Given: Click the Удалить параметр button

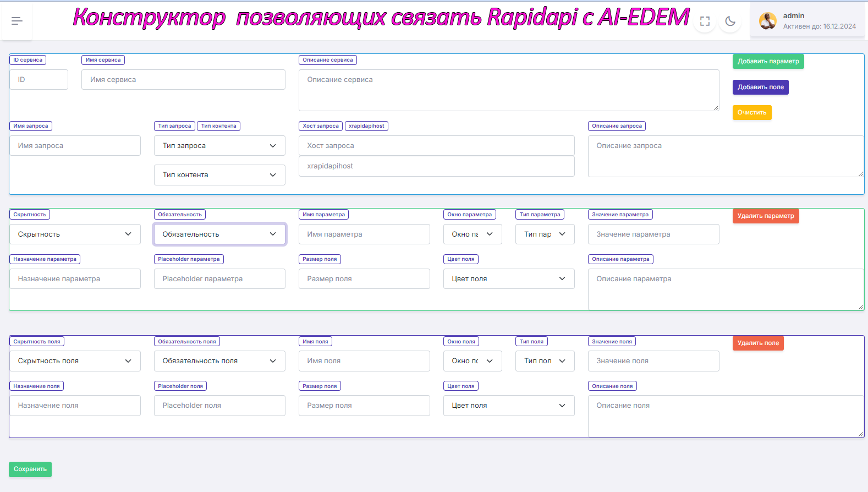Looking at the screenshot, I should point(765,216).
